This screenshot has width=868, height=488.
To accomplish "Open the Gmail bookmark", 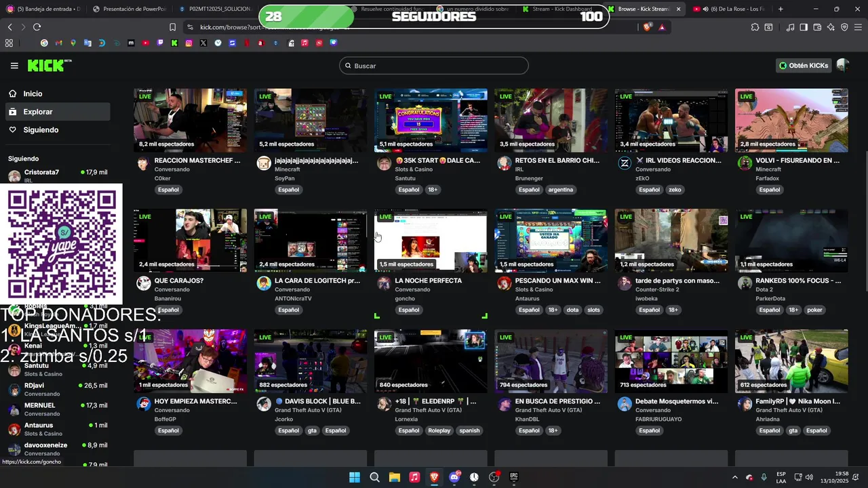I will coord(58,43).
